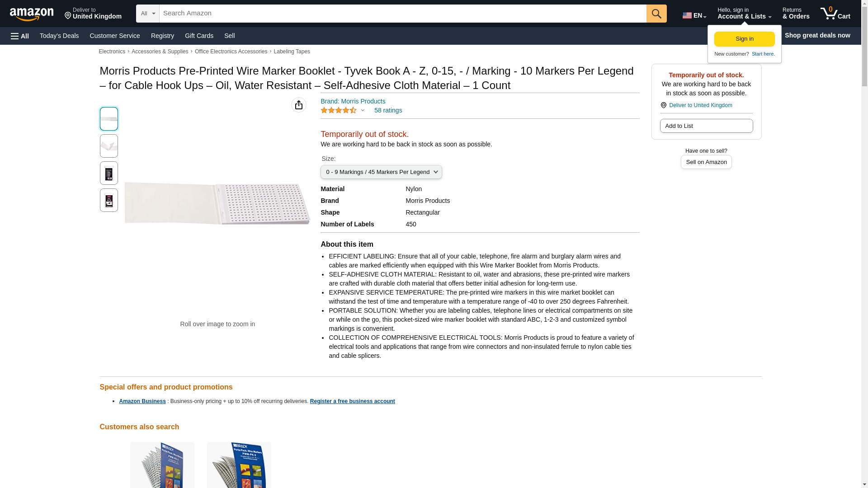This screenshot has height=488, width=868.
Task: Select the second product thumbnail image
Action: coord(108,146)
